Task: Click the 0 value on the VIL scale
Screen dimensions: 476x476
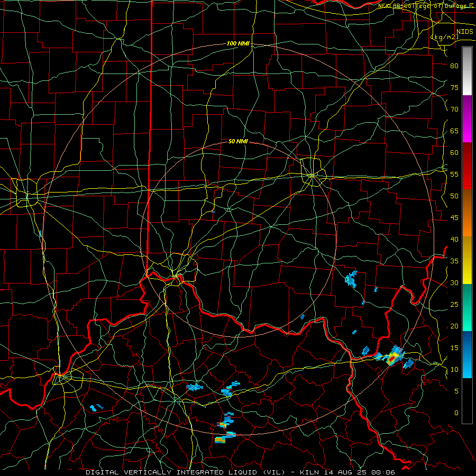Action: click(x=456, y=413)
